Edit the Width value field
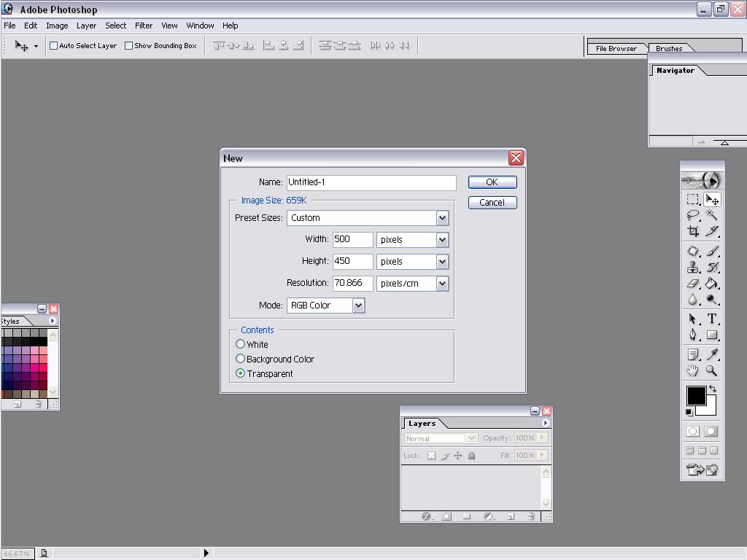The height and width of the screenshot is (560, 747). (x=352, y=239)
